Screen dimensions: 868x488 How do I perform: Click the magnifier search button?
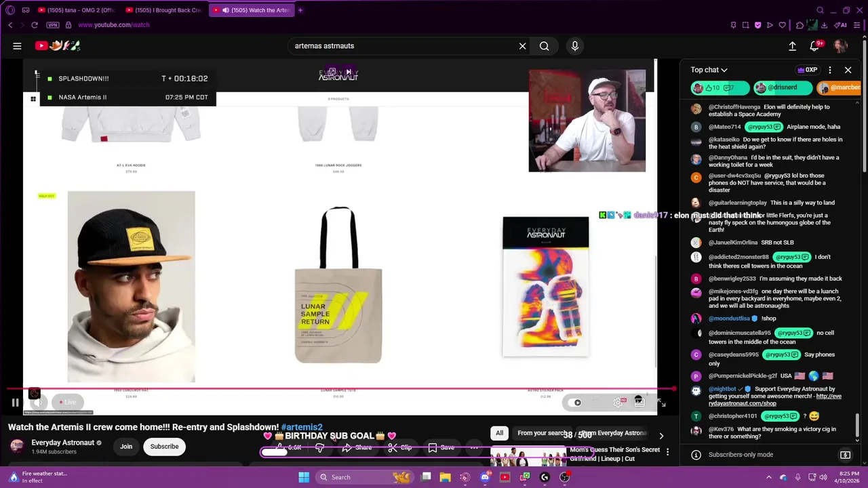[544, 46]
